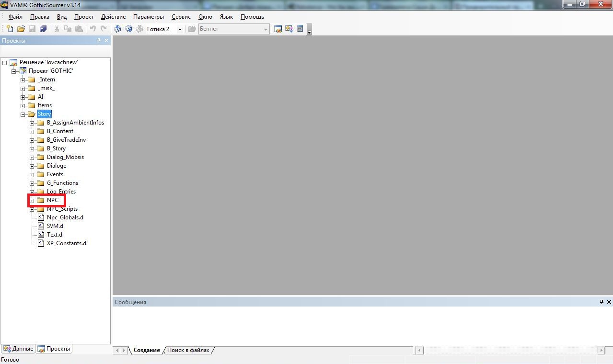Image resolution: width=613 pixels, height=364 pixels.
Task: Switch to the Поиск в файлах tab
Action: click(188, 350)
